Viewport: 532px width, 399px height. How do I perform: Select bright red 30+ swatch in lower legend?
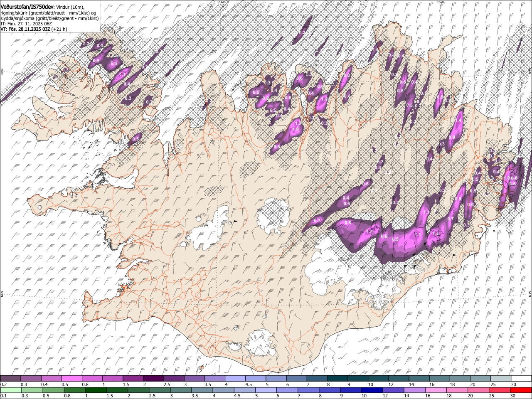point(521,390)
